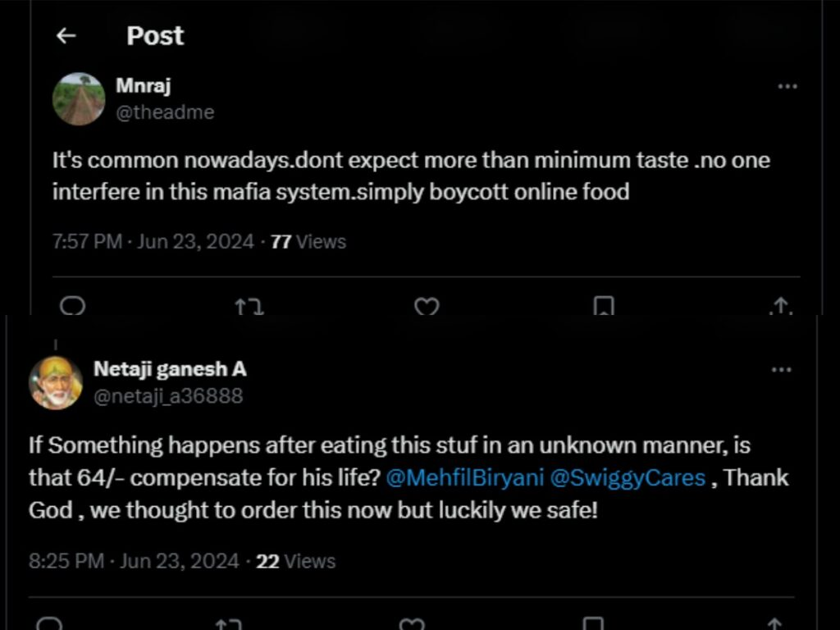This screenshot has height=630, width=840.
Task: Click the Mnraj display name
Action: click(x=144, y=85)
